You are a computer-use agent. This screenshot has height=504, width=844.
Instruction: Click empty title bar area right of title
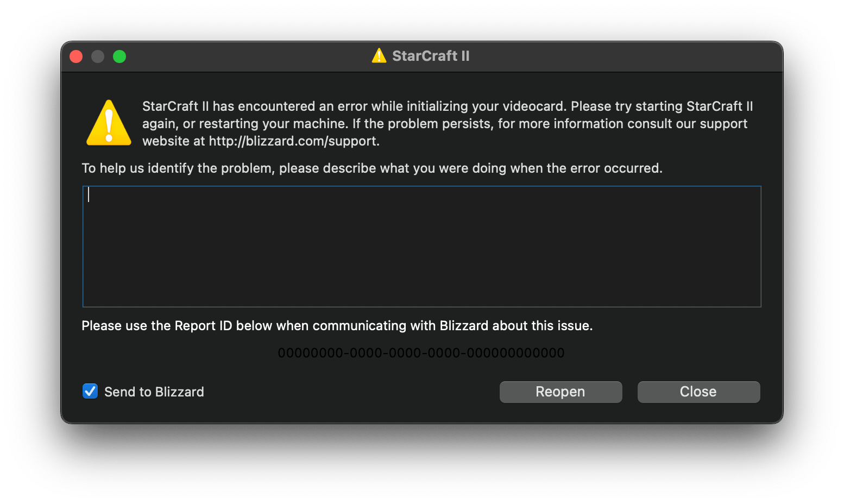coord(625,56)
